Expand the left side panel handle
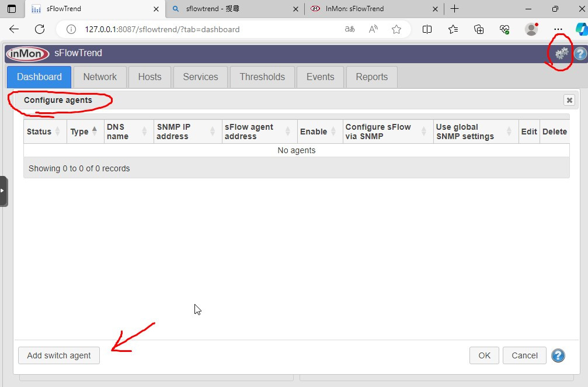This screenshot has height=387, width=588. click(x=4, y=191)
